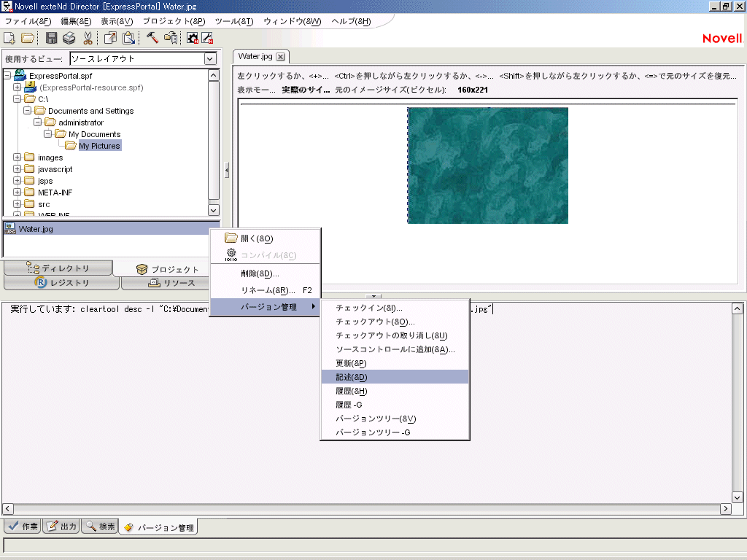Click the ExpressPortal.spf project icon
The height and width of the screenshot is (560, 747).
(x=20, y=75)
